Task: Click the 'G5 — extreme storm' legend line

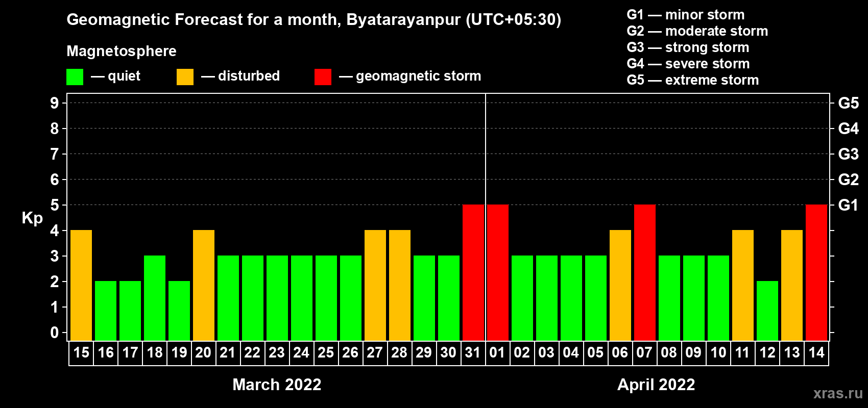Action: 693,80
